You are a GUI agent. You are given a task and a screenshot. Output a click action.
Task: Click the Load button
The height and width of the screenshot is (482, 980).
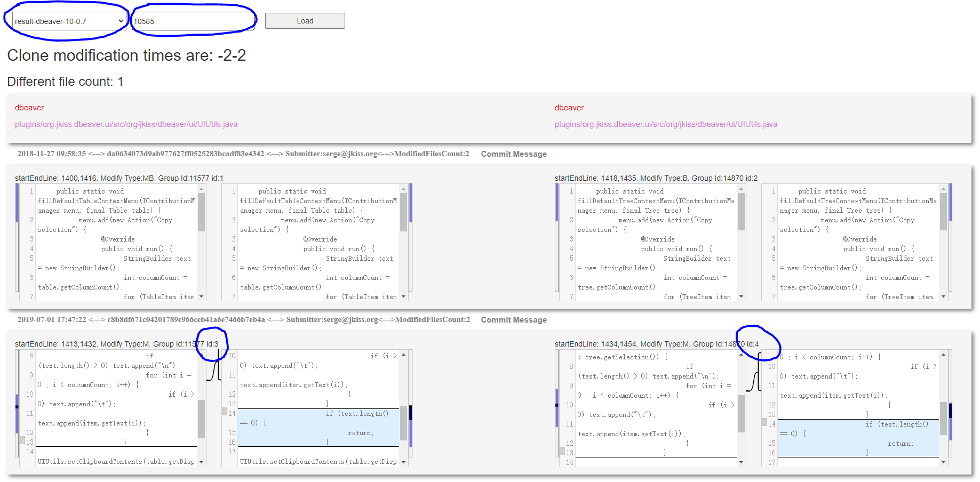click(304, 20)
